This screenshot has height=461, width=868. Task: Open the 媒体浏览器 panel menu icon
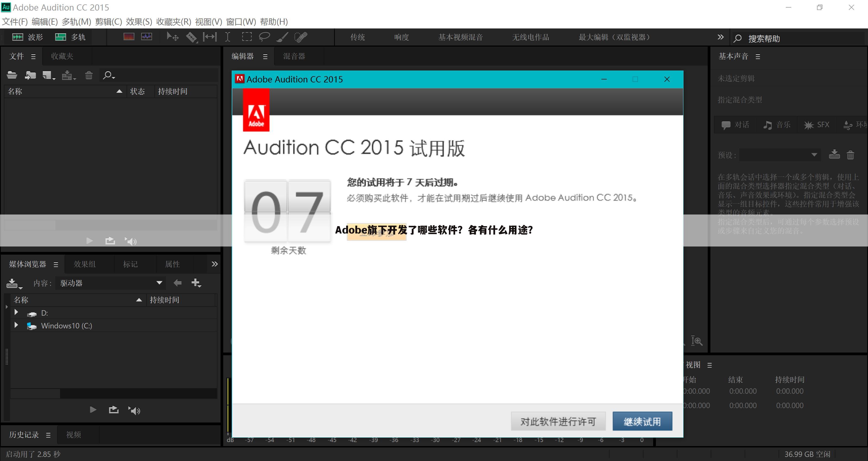point(56,265)
